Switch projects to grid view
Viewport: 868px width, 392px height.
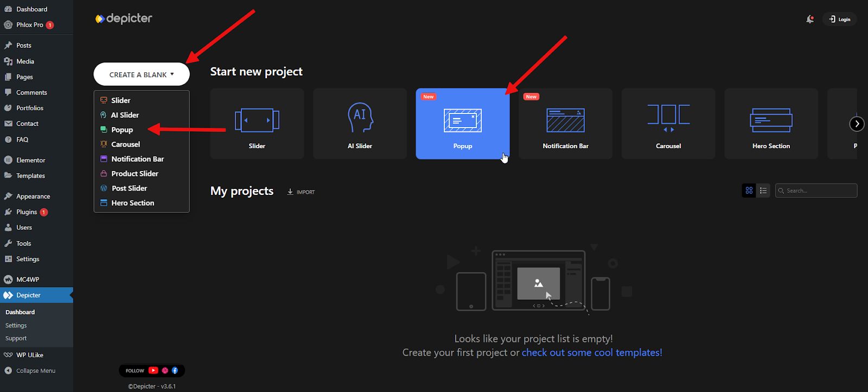click(x=749, y=191)
